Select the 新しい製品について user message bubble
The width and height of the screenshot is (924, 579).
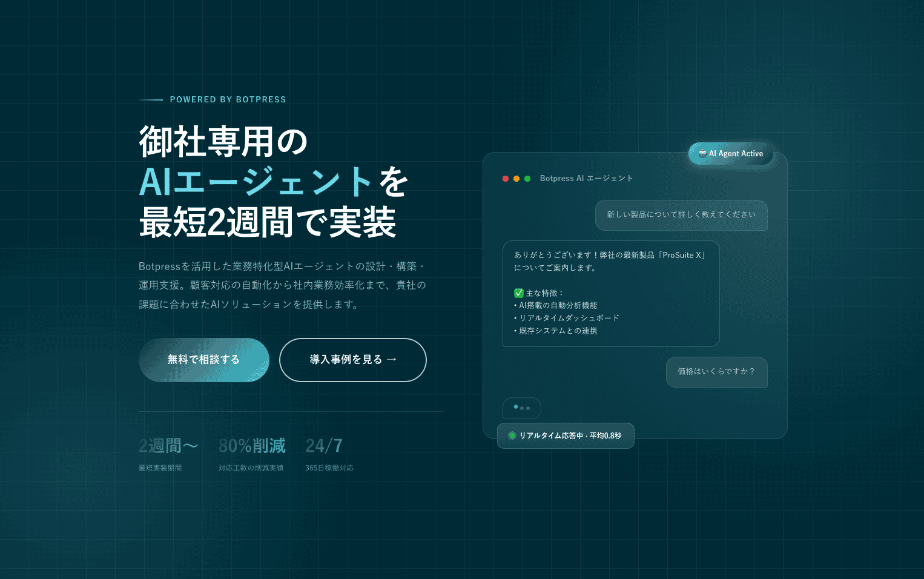(x=681, y=215)
